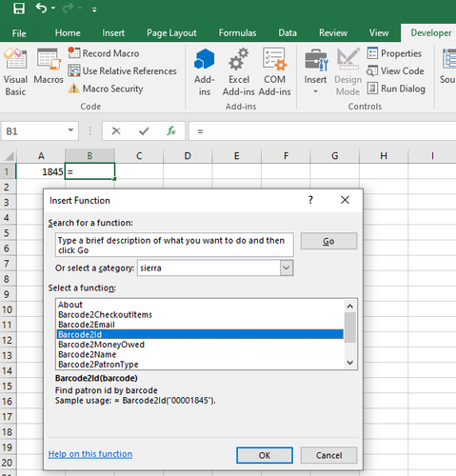456x476 pixels.
Task: Switch to the Home tab
Action: [x=68, y=33]
